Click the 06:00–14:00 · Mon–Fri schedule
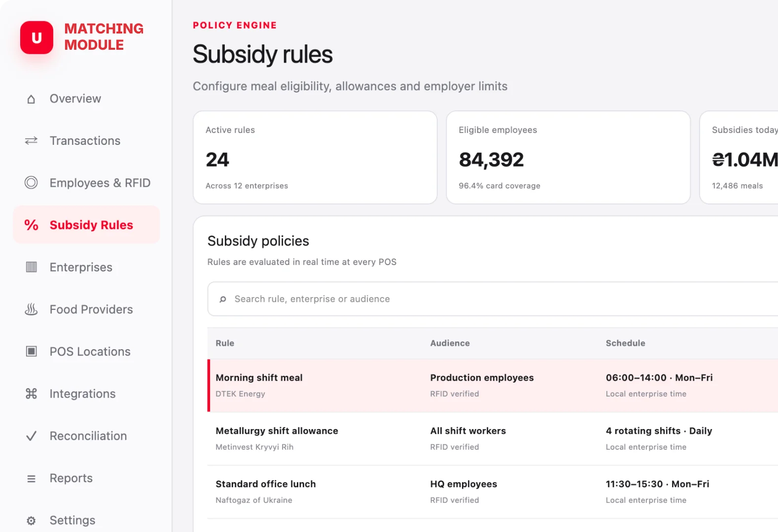The width and height of the screenshot is (778, 532). coord(659,378)
